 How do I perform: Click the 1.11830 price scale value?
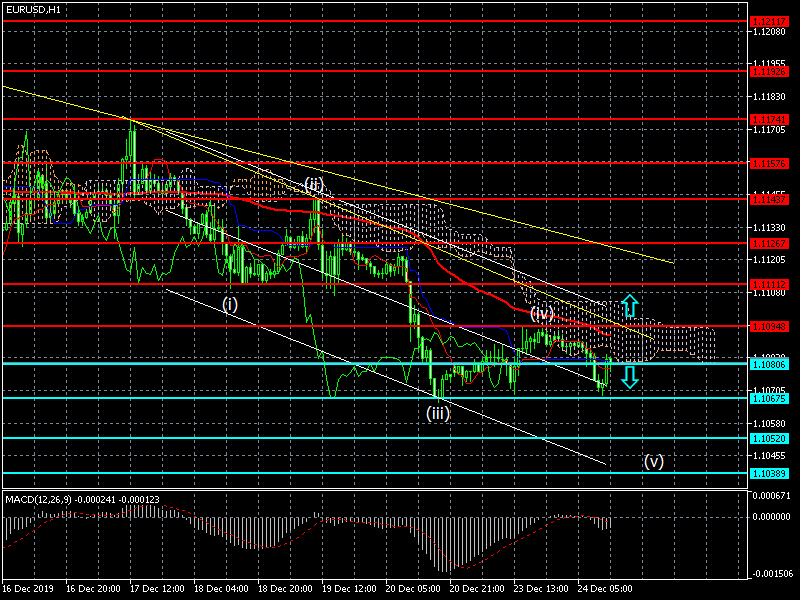[x=769, y=96]
